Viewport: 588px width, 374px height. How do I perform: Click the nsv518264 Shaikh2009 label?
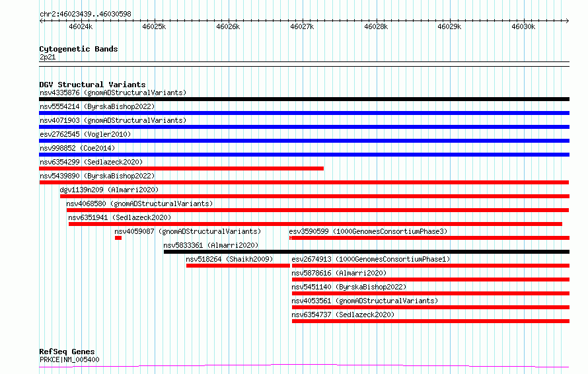pos(229,259)
